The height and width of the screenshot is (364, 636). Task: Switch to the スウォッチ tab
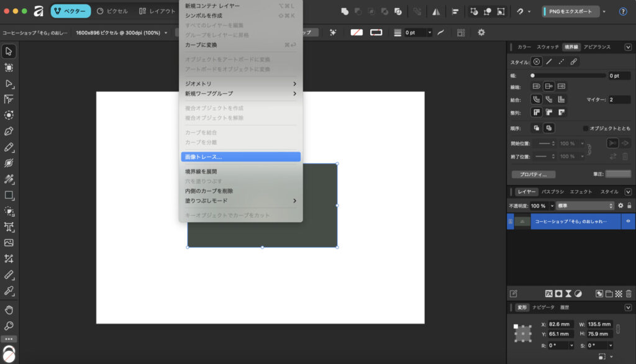point(548,47)
